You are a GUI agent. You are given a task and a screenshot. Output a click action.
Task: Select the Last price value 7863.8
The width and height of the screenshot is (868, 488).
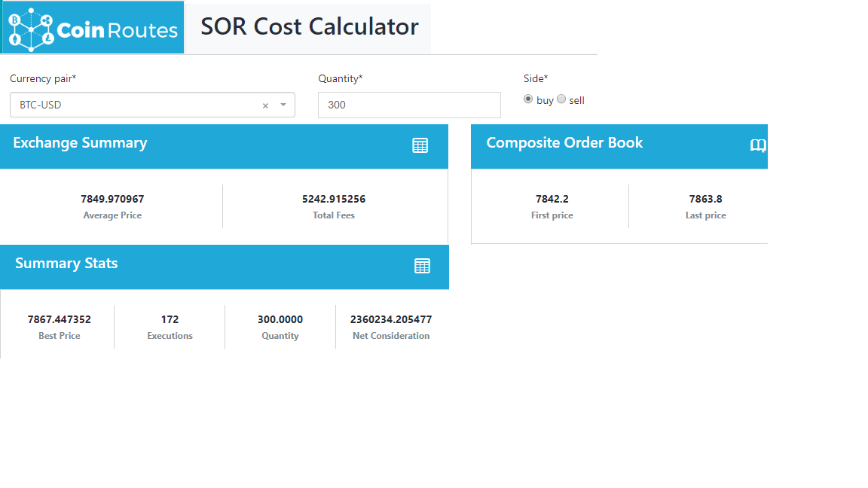(706, 199)
